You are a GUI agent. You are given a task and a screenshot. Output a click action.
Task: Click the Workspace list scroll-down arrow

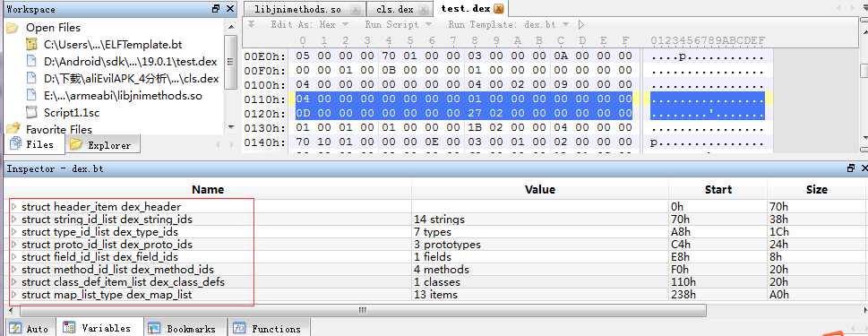click(231, 126)
